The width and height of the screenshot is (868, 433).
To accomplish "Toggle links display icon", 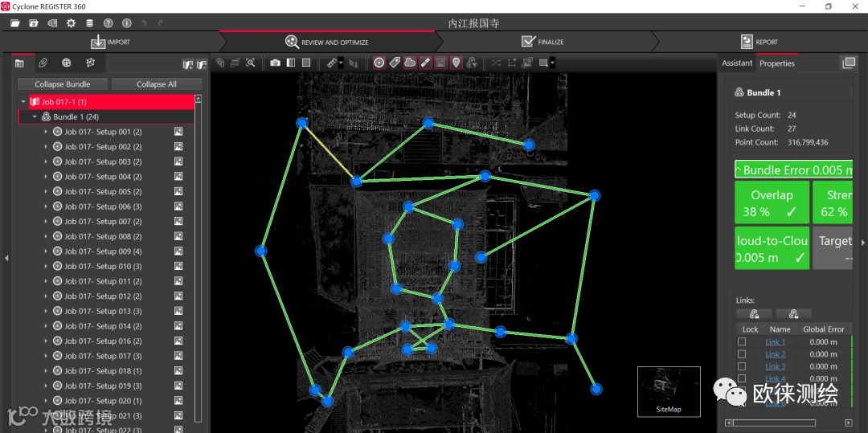I will point(425,63).
